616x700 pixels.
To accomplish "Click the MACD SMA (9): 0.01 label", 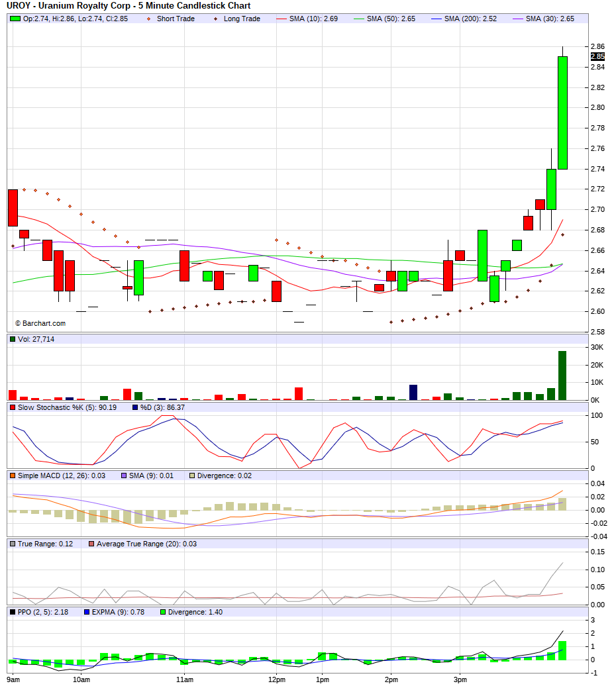I will [151, 476].
